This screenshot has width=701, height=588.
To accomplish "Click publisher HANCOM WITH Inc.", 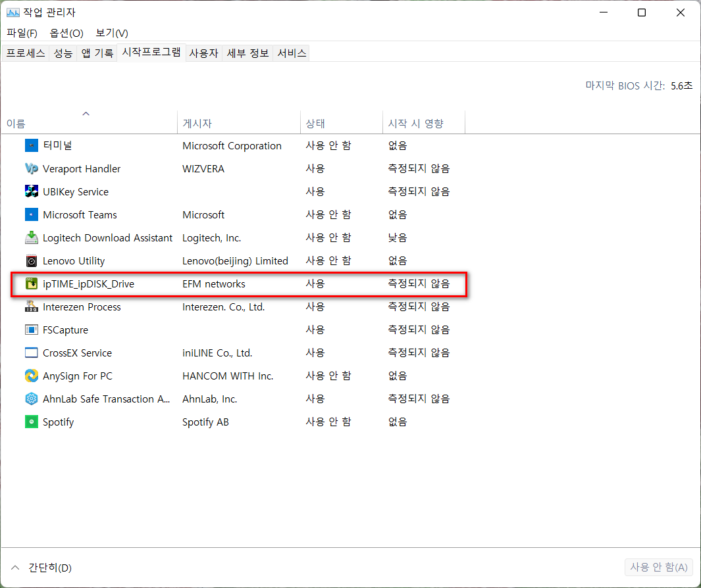I will (228, 376).
